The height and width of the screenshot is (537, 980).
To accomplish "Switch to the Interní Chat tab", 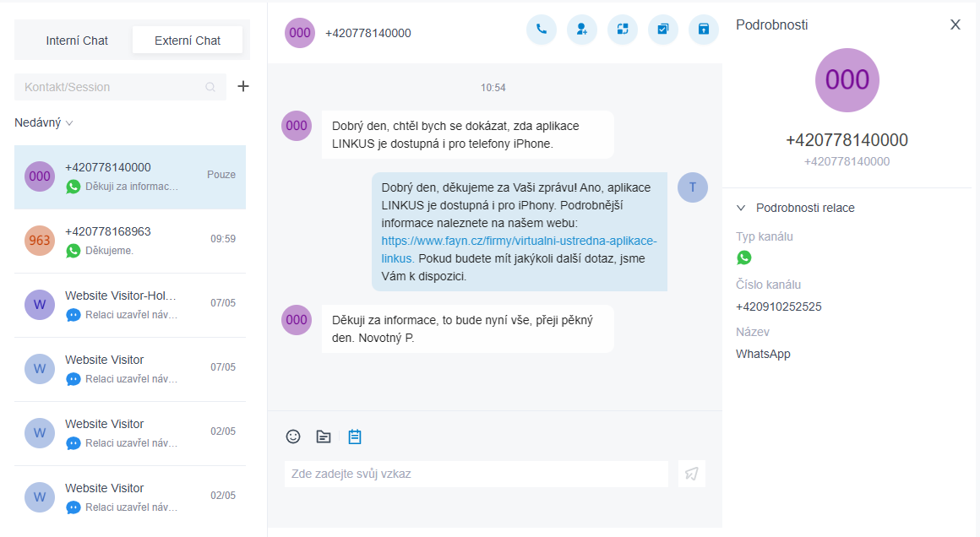I will [x=77, y=41].
